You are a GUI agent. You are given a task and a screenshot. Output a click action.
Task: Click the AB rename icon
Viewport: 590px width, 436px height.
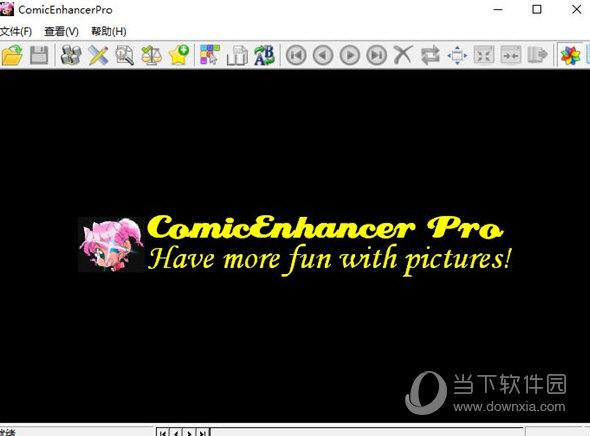coord(264,55)
